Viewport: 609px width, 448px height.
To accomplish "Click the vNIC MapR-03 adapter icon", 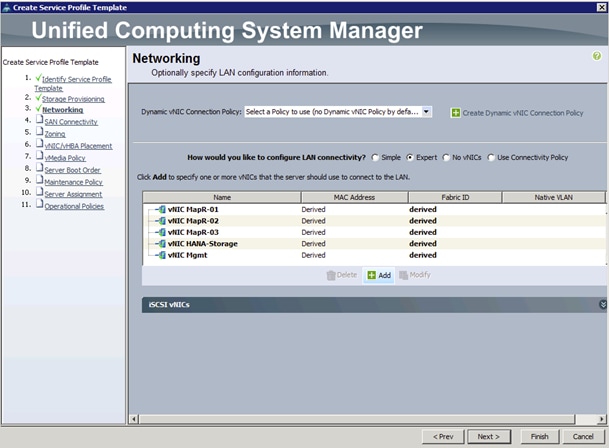I will [161, 232].
